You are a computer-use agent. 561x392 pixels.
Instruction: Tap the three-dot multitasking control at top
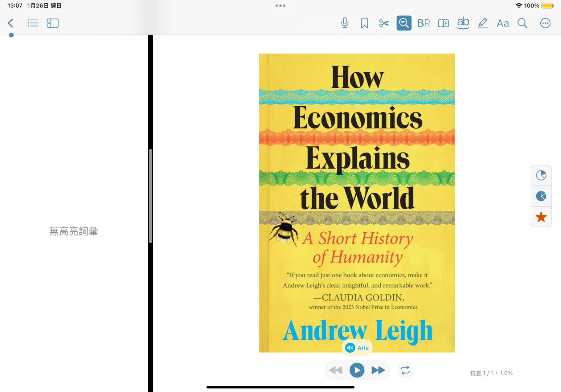pyautogui.click(x=280, y=6)
